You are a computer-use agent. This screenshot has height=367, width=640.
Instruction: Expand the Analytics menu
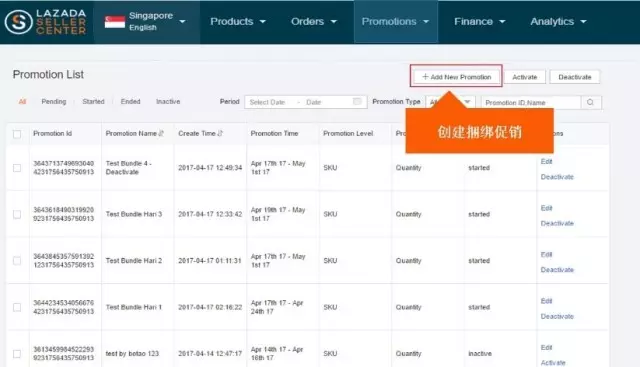pos(558,22)
